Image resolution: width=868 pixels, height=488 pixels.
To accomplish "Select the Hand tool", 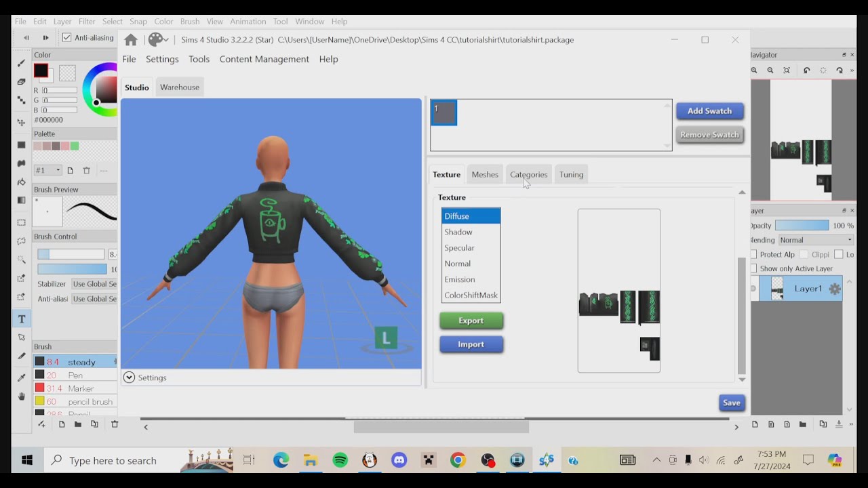I will pos(21,396).
